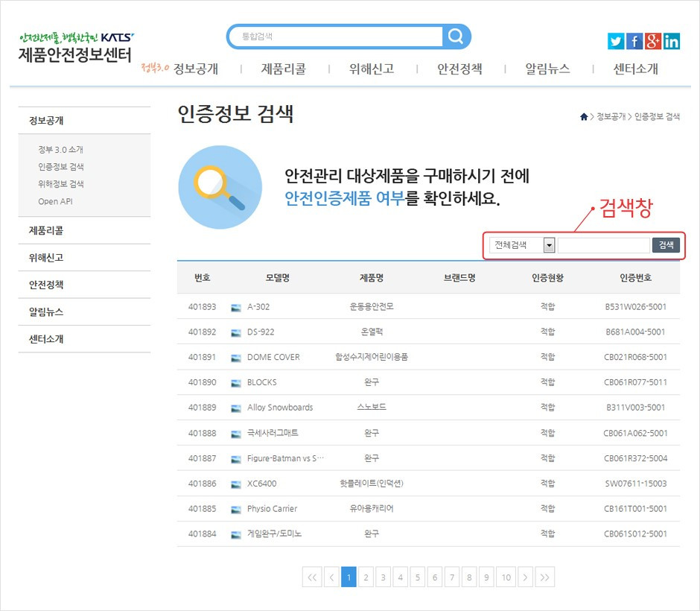The height and width of the screenshot is (611, 700).
Task: Open Open API sidebar link
Action: (x=55, y=201)
